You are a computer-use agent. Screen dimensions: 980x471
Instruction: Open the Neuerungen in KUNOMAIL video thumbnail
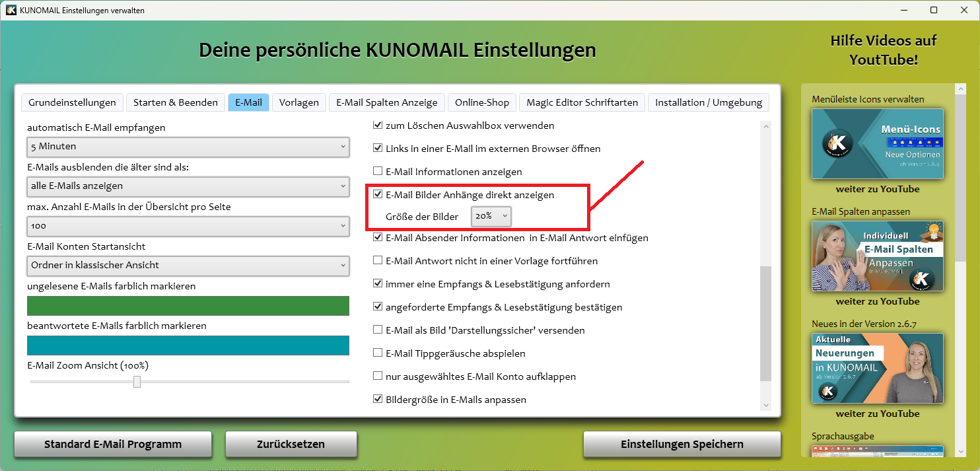(878, 369)
